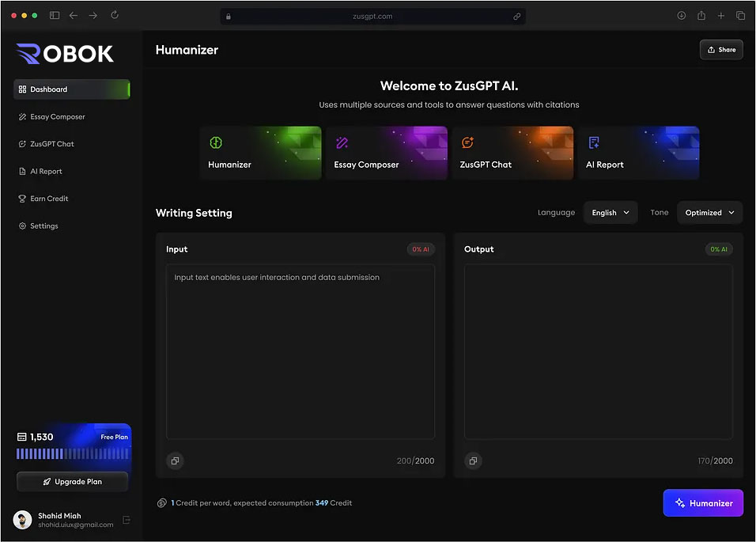Toggle the browser sidebar icon
This screenshot has width=756, height=542.
[55, 15]
